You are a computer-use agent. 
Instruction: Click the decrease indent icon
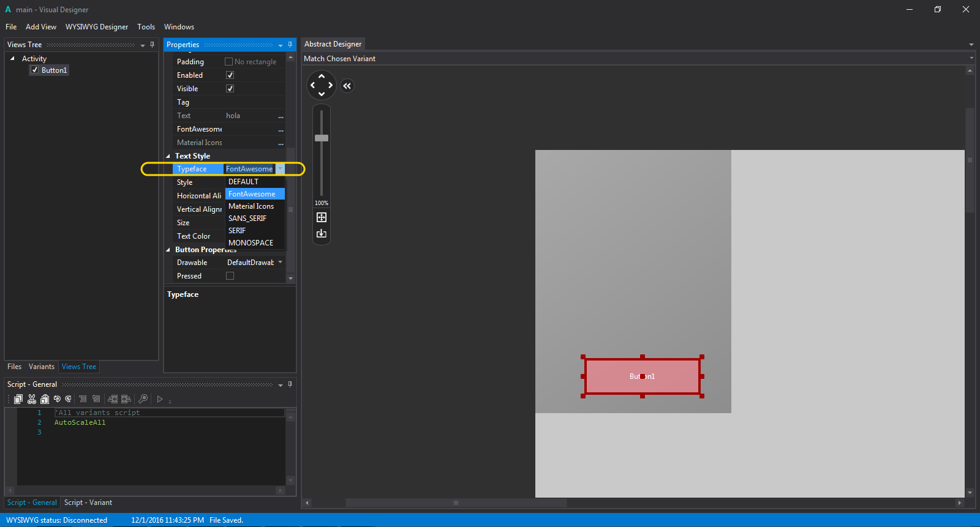point(113,399)
